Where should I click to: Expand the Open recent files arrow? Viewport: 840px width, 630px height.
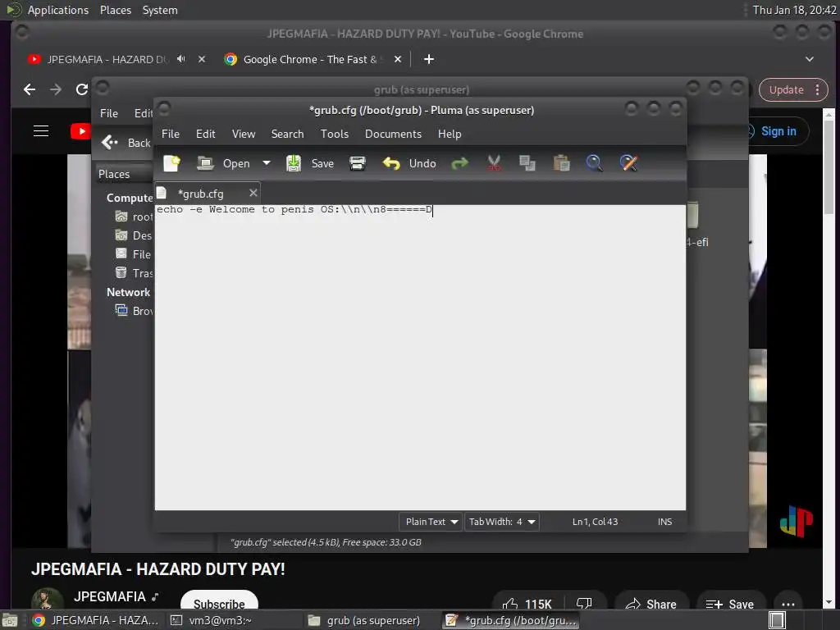click(267, 163)
